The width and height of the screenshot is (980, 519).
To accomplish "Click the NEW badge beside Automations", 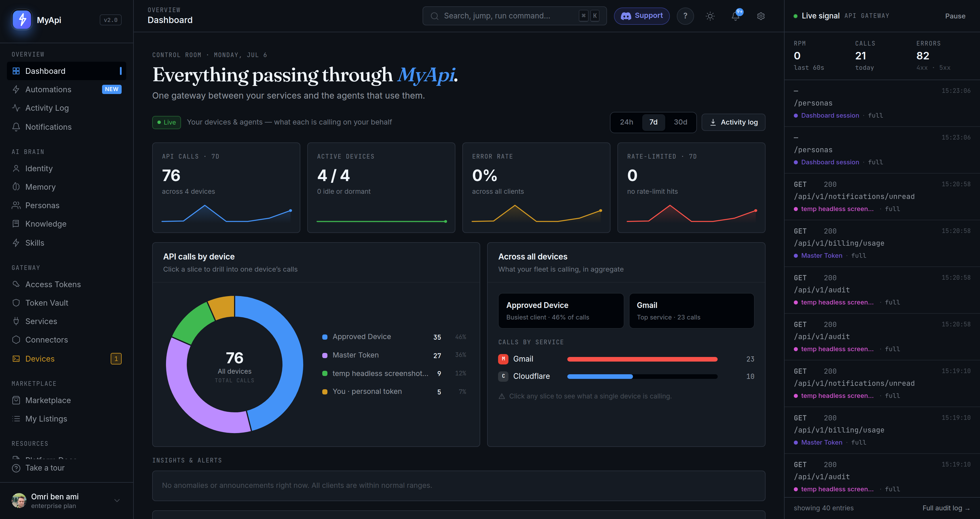I will [112, 89].
